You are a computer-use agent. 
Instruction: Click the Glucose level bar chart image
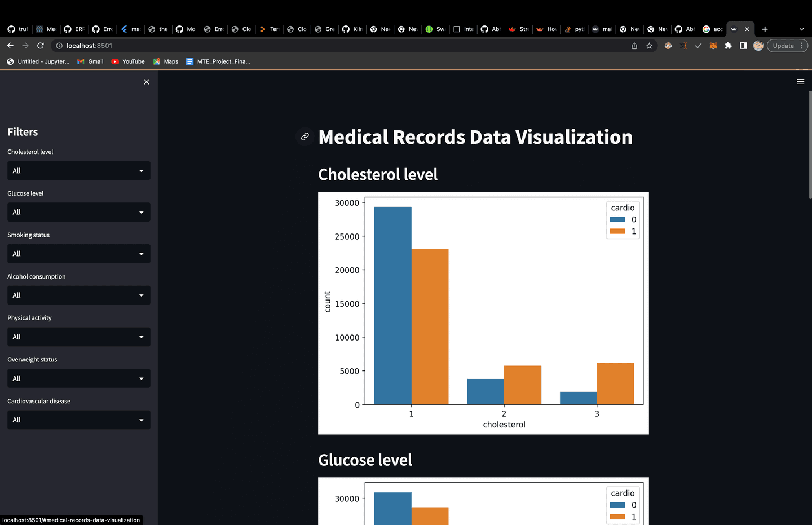pos(483,501)
